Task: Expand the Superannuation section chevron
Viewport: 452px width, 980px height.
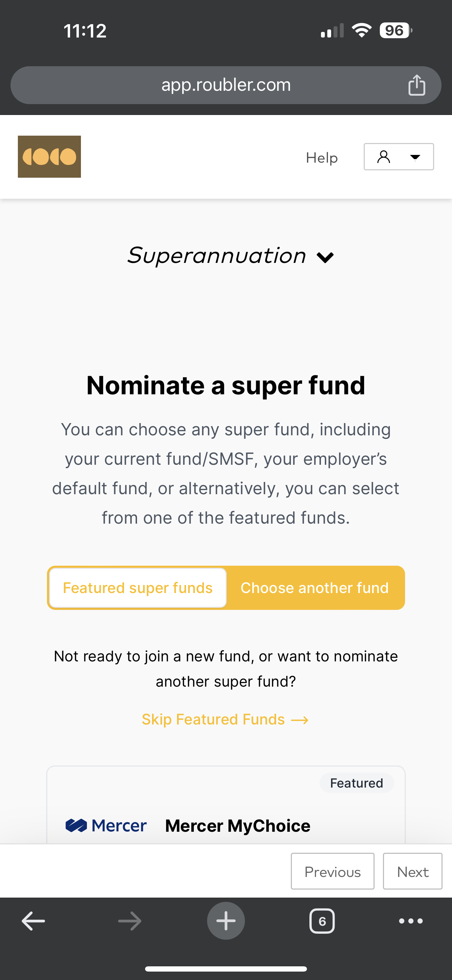Action: pyautogui.click(x=325, y=258)
